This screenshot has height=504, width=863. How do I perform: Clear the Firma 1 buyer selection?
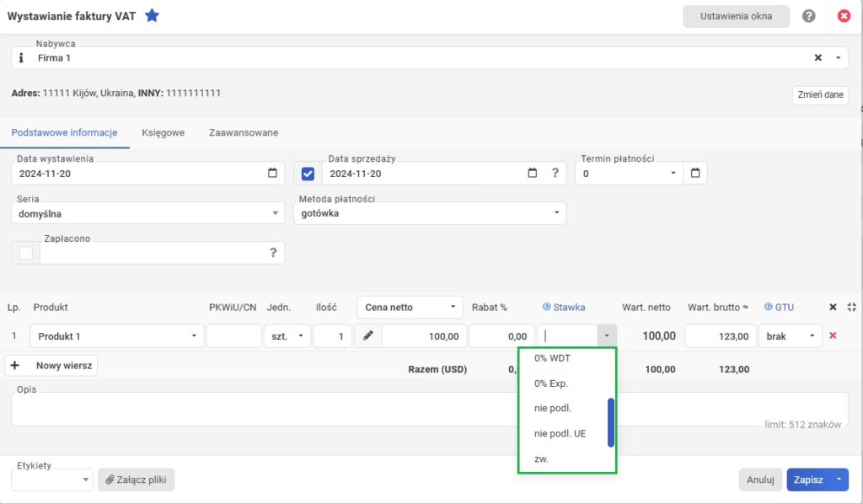[817, 58]
